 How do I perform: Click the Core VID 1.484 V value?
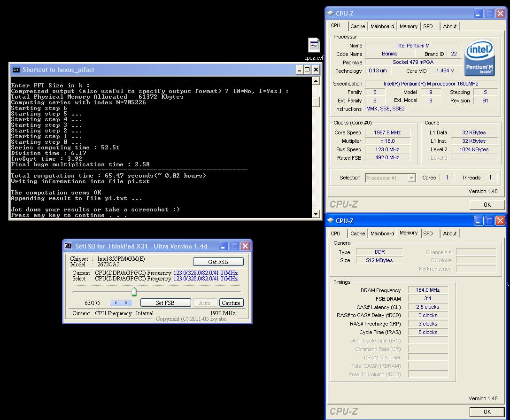click(x=445, y=70)
